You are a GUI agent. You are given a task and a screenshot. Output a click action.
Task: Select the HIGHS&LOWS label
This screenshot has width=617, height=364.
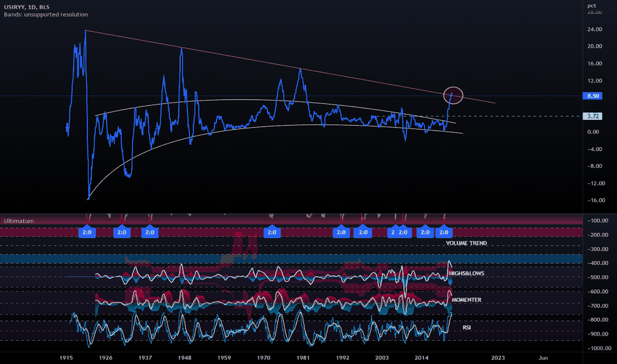(x=467, y=273)
